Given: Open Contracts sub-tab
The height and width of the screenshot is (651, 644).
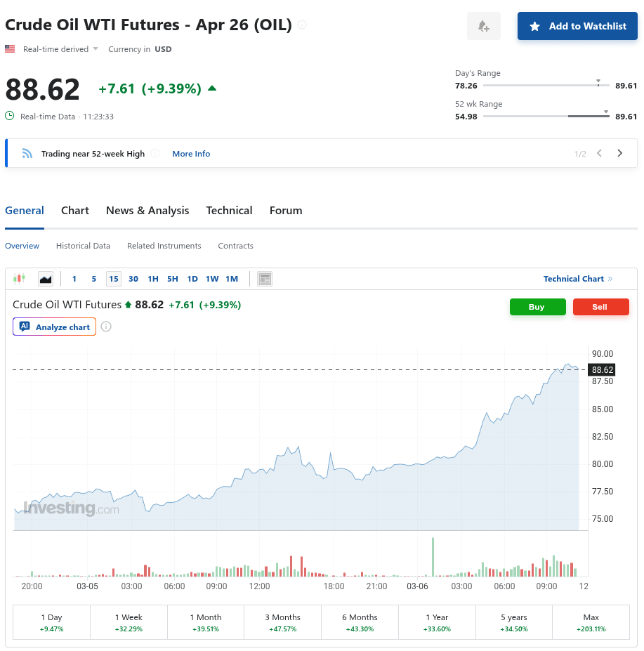Looking at the screenshot, I should point(235,246).
